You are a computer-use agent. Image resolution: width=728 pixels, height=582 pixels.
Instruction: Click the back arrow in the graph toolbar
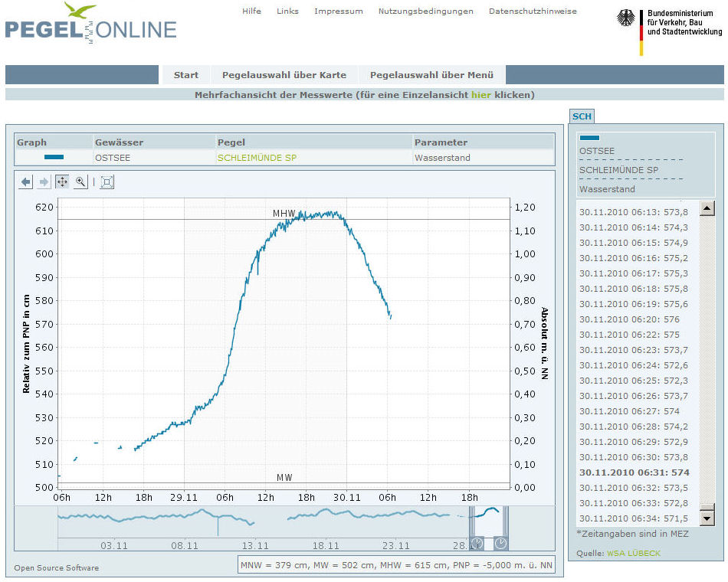click(26, 181)
